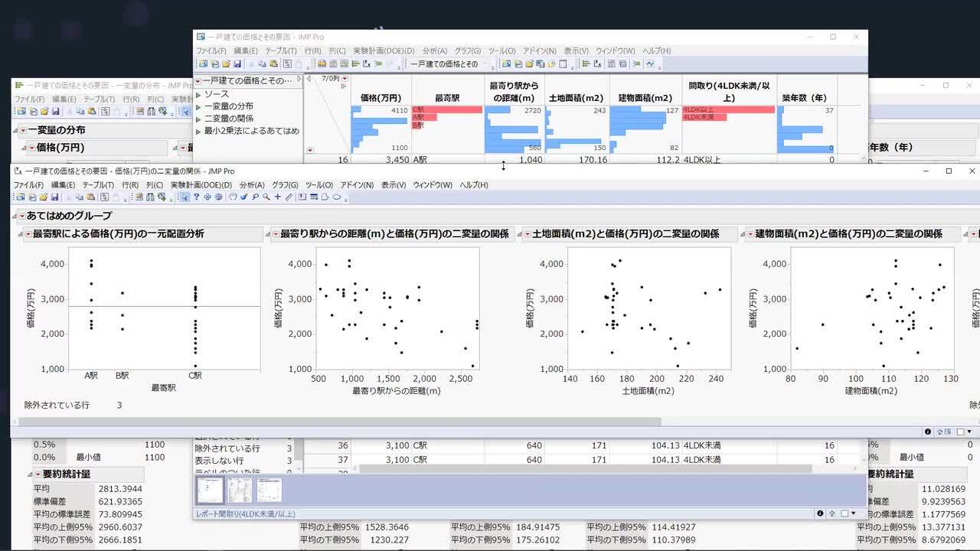Pick the polygon drawing tool
This screenshot has width=980, height=551.
pos(325,197)
